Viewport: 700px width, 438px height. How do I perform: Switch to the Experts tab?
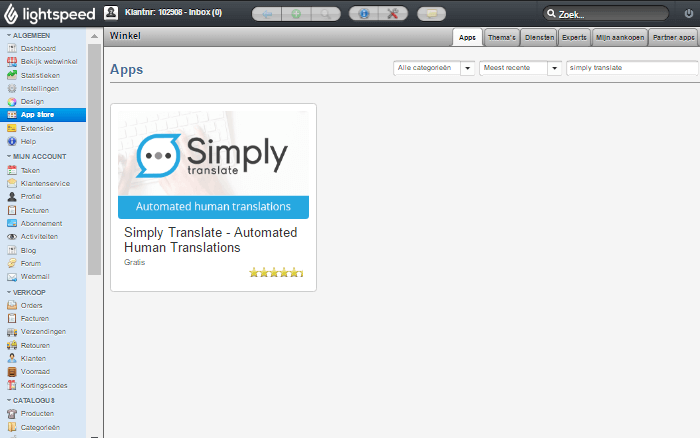point(574,38)
